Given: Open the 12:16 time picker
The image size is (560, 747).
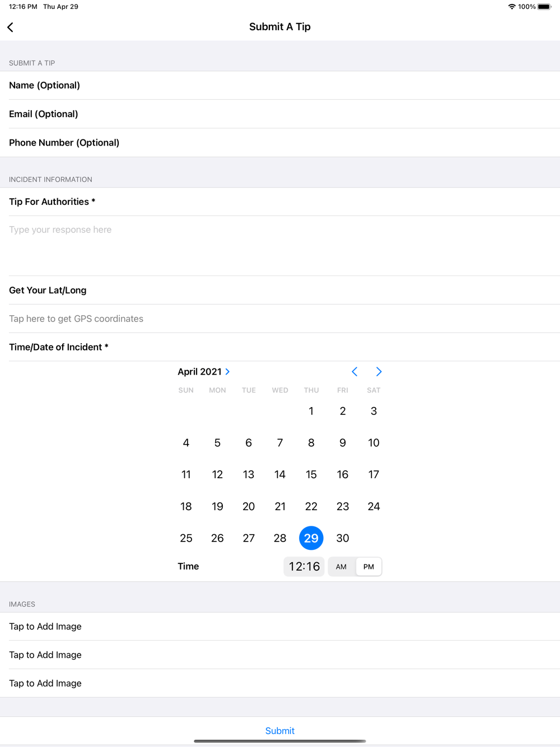Looking at the screenshot, I should pos(304,567).
